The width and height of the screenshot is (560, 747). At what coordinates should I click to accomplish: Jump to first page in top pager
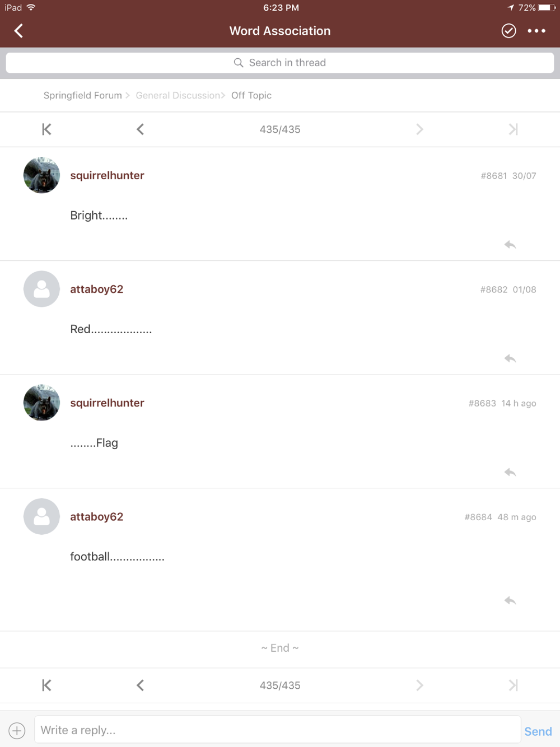click(x=46, y=129)
